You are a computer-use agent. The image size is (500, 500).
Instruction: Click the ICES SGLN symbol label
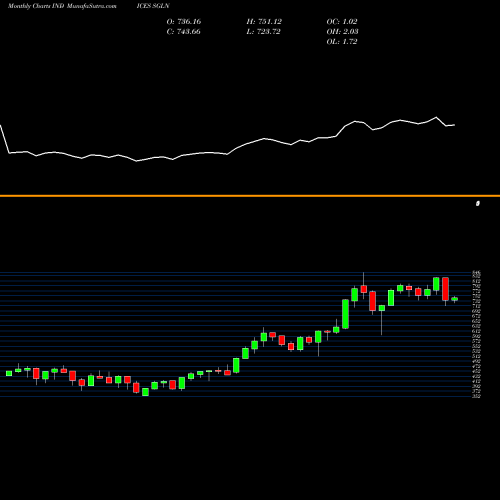click(153, 6)
